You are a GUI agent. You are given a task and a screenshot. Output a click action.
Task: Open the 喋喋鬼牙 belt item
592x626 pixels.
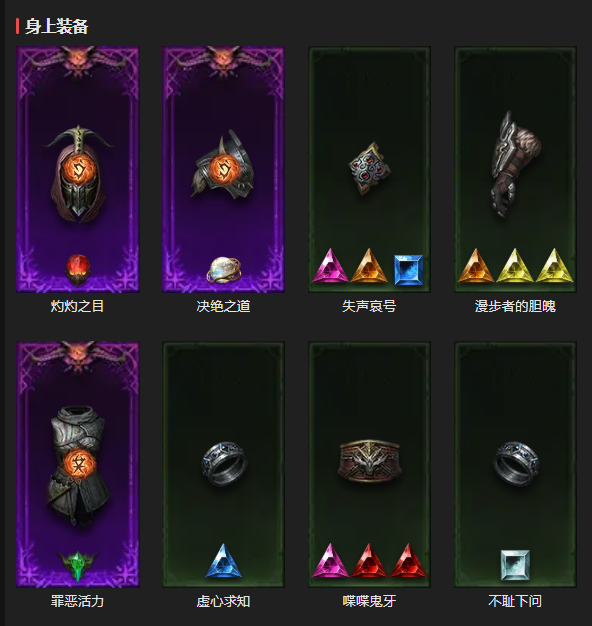point(370,460)
